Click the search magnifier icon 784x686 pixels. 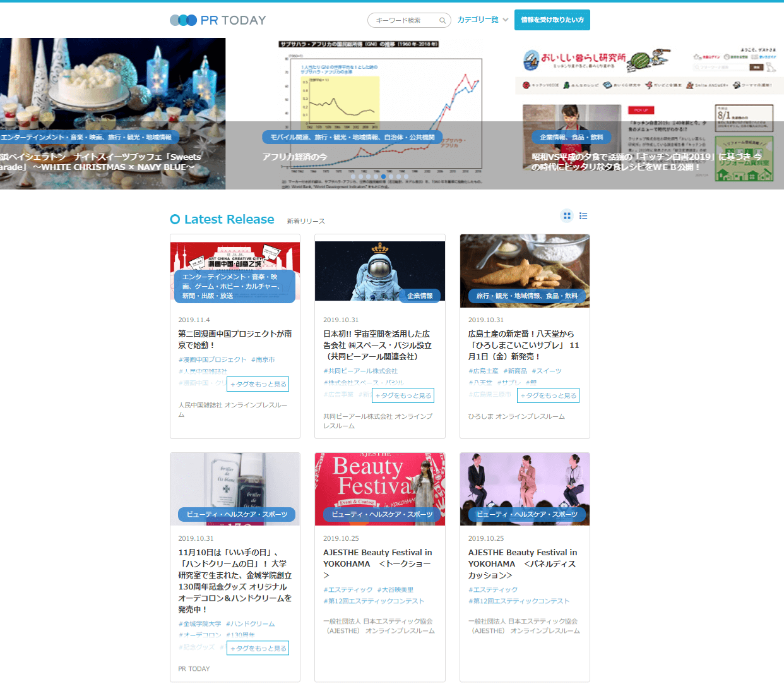pos(442,20)
